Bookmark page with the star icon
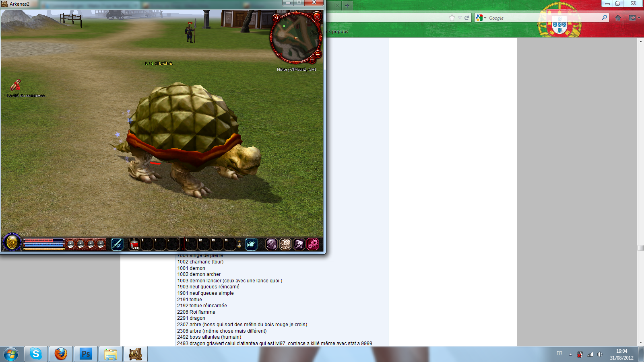 pyautogui.click(x=452, y=18)
